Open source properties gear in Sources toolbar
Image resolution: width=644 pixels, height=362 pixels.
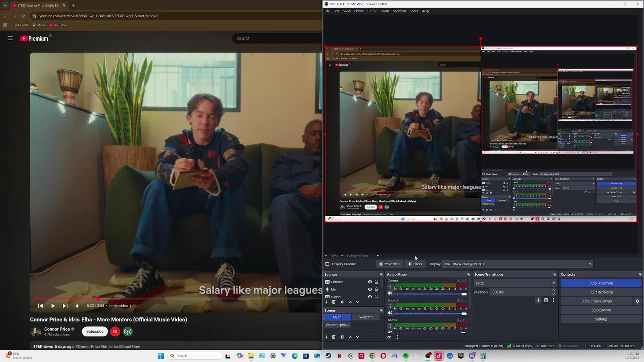342,302
